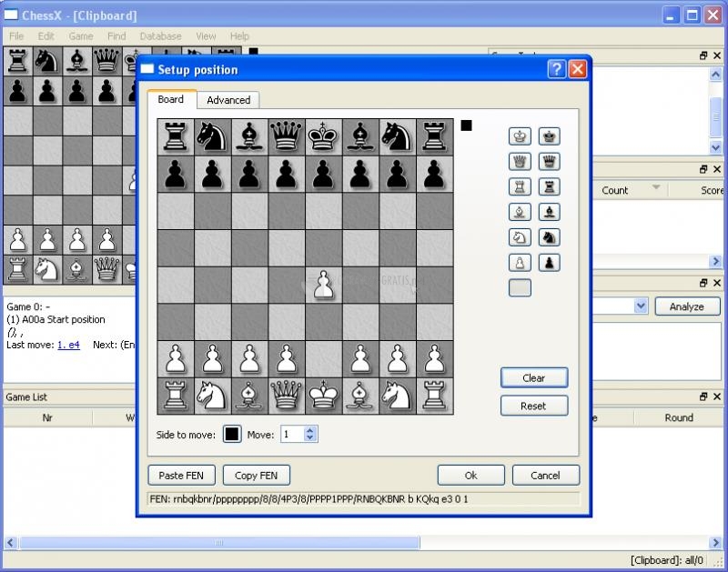Close the Setup position dialog
728x572 pixels.
578,70
